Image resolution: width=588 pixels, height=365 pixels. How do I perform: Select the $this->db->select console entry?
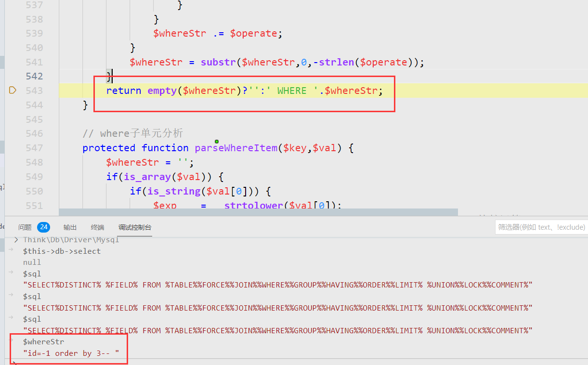pos(62,251)
